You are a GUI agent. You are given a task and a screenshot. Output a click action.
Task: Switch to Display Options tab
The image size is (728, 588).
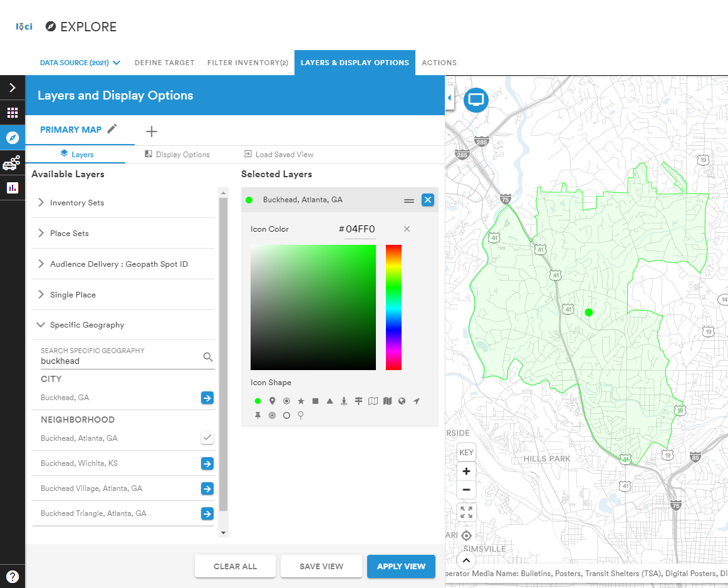(x=177, y=155)
